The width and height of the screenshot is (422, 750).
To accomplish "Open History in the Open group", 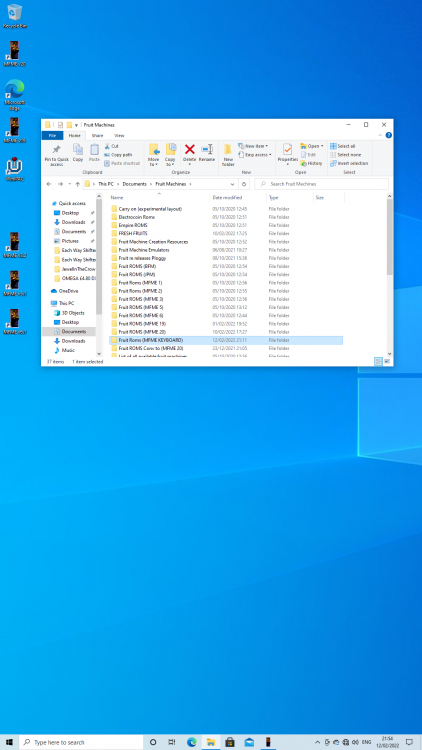I will tap(311, 163).
